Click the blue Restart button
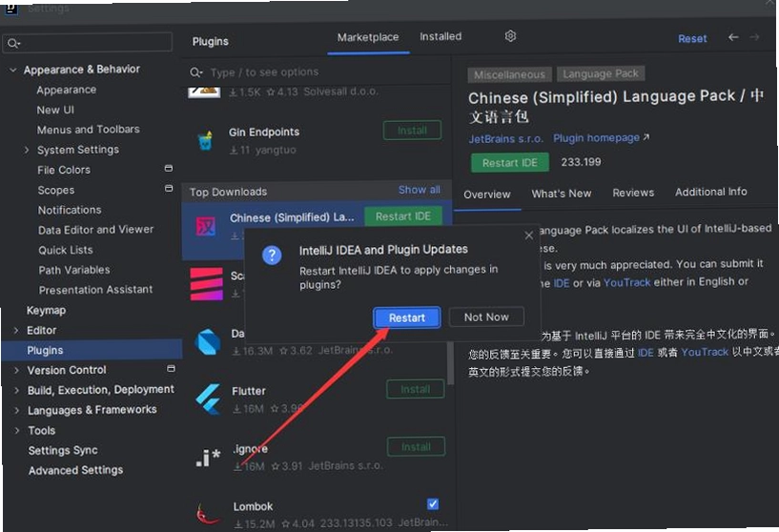This screenshot has height=532, width=779. coord(407,317)
